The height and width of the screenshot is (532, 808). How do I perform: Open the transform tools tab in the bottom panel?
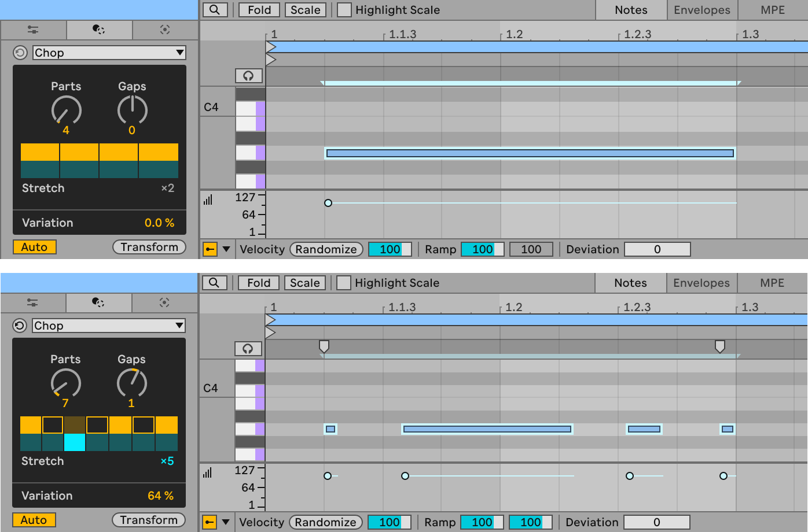click(98, 303)
